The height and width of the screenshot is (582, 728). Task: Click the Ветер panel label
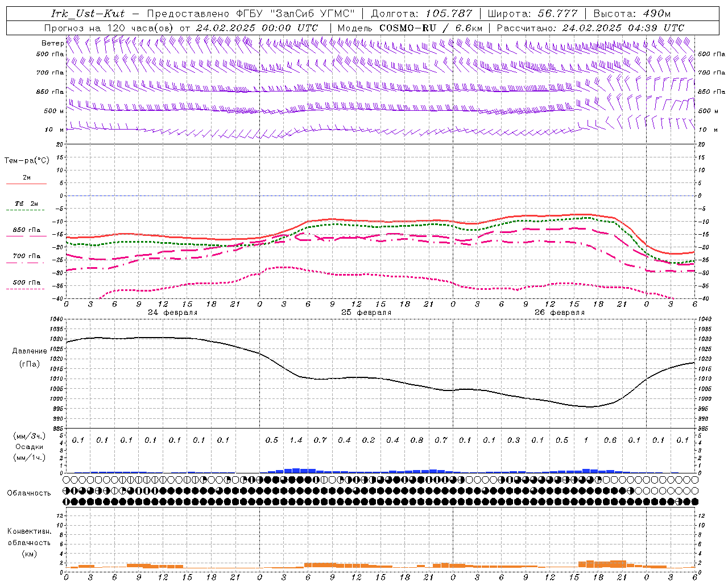coord(52,43)
